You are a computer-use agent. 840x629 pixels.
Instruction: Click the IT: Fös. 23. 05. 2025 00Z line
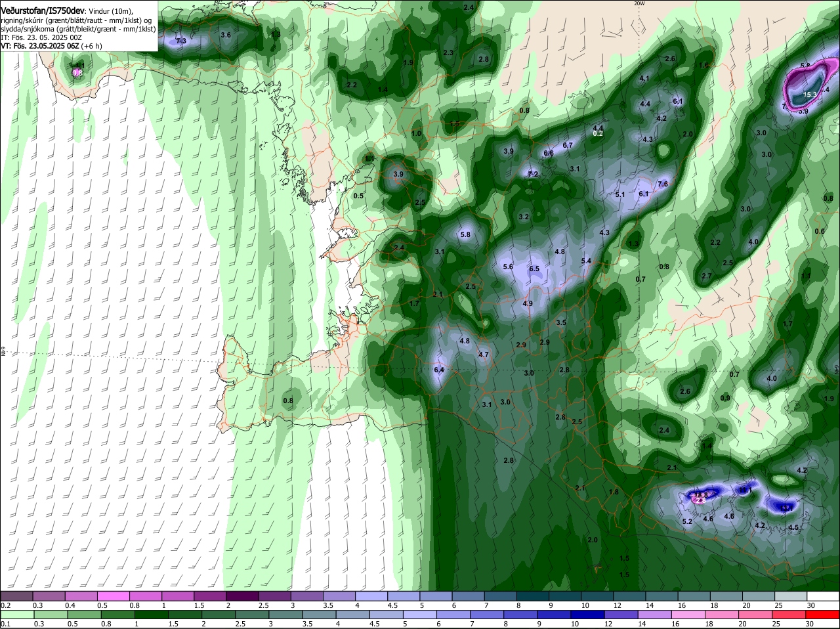[x=41, y=37]
